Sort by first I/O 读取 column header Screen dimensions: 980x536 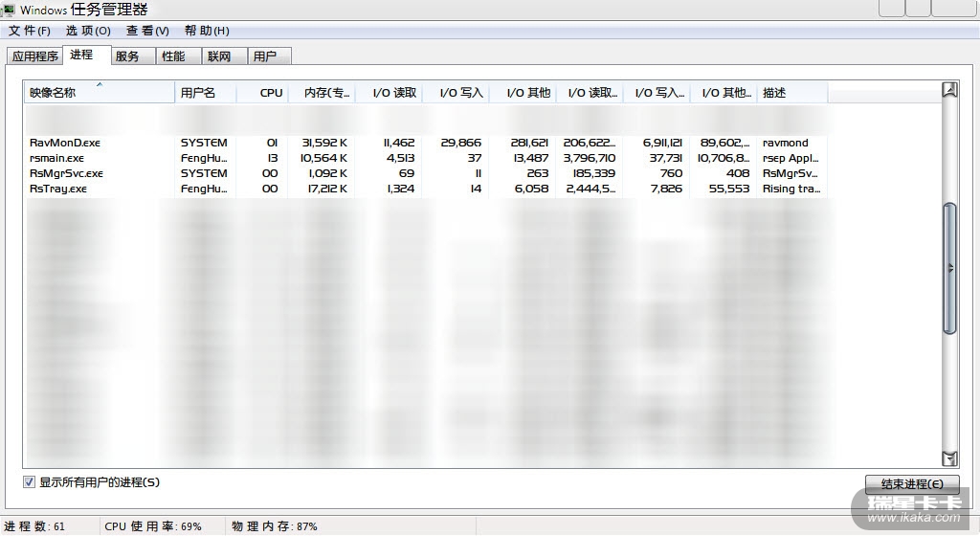pyautogui.click(x=389, y=93)
